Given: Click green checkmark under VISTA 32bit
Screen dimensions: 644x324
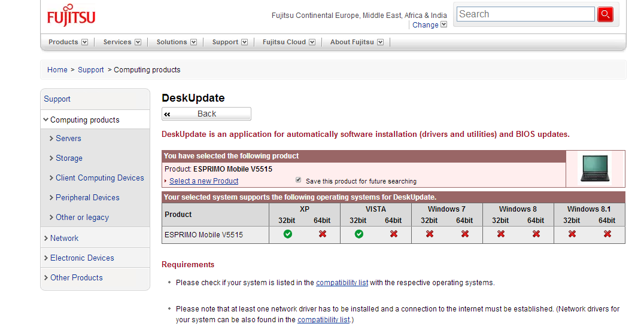Looking at the screenshot, I should [359, 234].
